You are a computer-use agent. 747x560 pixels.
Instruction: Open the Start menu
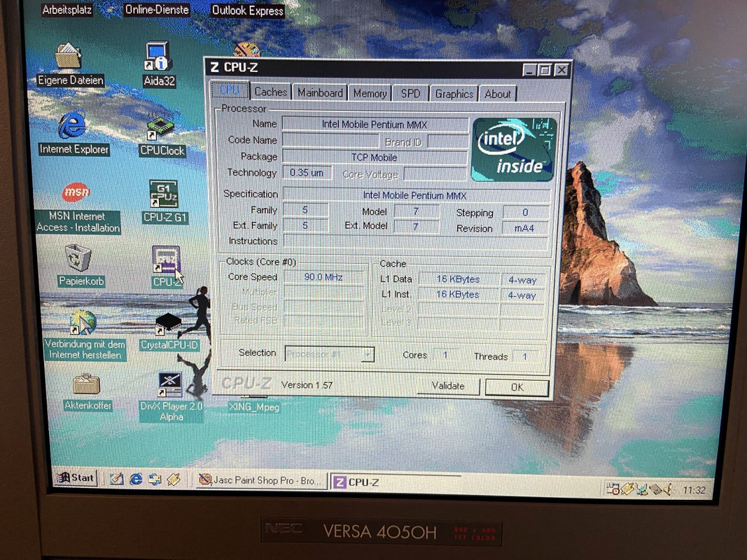pyautogui.click(x=76, y=477)
